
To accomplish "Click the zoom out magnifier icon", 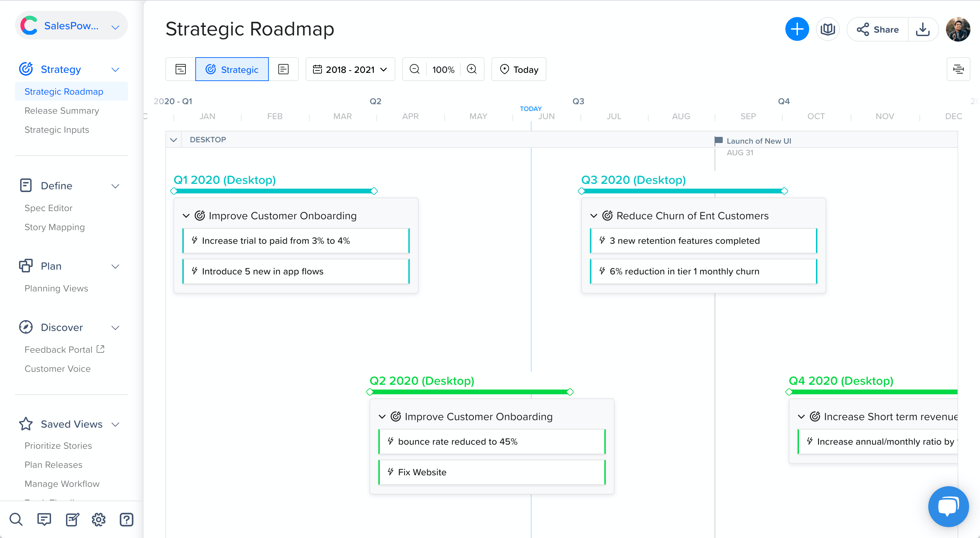I will click(414, 69).
